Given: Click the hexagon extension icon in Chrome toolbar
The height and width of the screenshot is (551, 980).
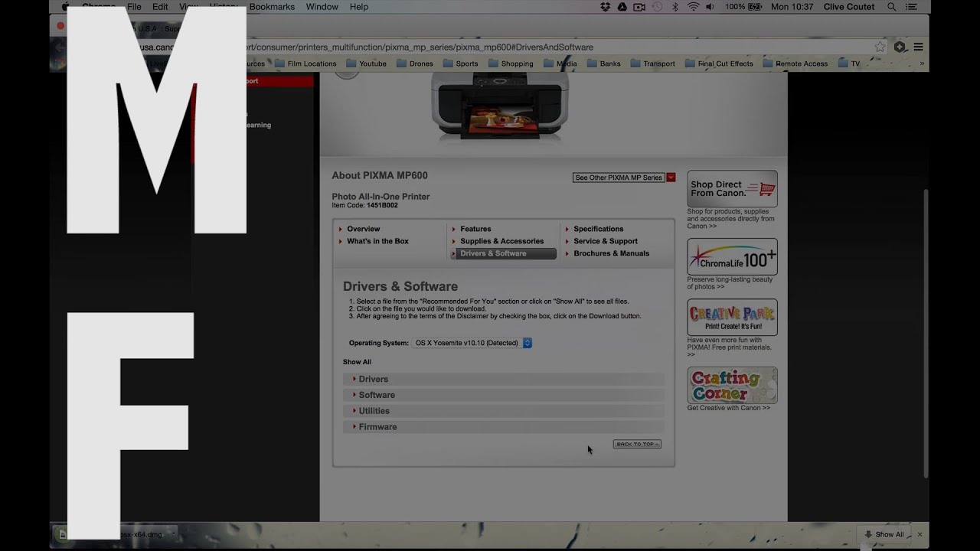Looking at the screenshot, I should click(900, 47).
